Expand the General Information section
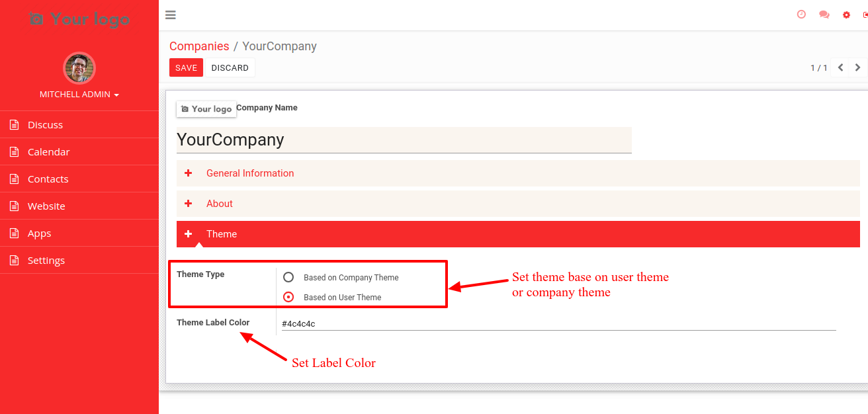868x414 pixels. point(518,173)
